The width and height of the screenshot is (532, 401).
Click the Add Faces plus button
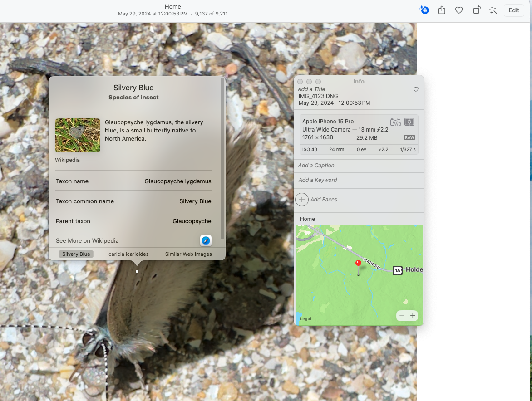(301, 200)
